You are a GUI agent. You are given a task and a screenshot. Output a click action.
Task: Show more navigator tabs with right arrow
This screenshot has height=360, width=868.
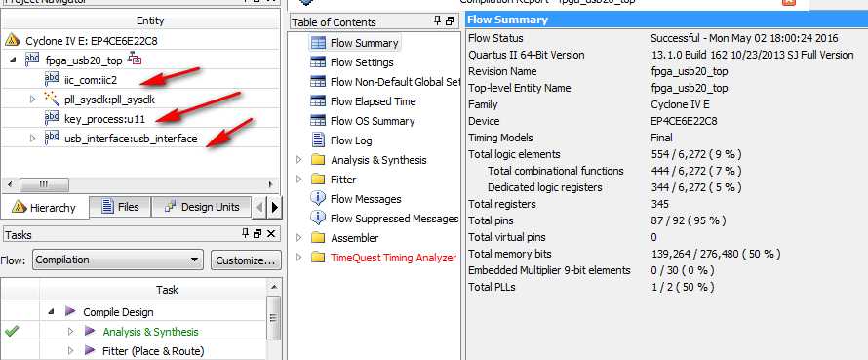275,208
